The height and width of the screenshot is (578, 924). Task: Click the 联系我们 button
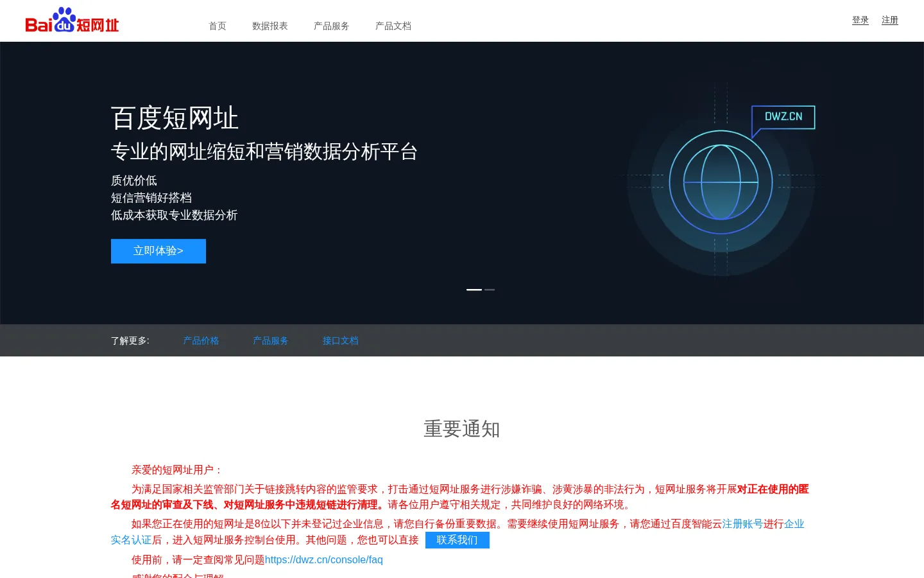(458, 540)
